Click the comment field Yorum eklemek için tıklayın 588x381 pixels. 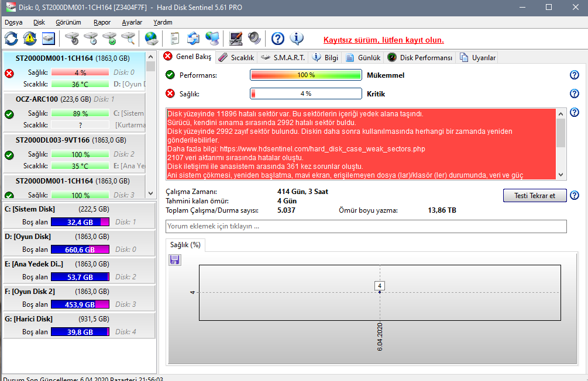(x=366, y=226)
